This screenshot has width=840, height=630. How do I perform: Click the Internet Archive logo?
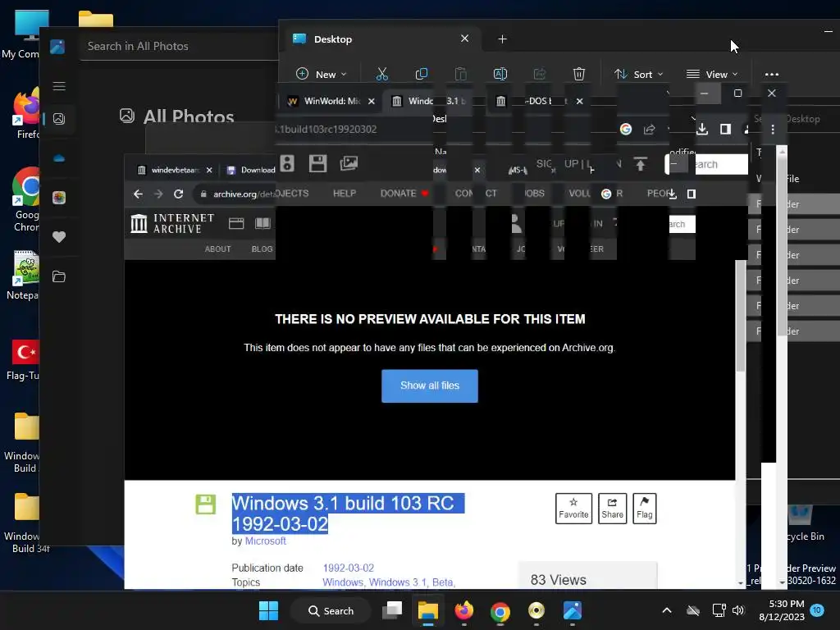172,223
